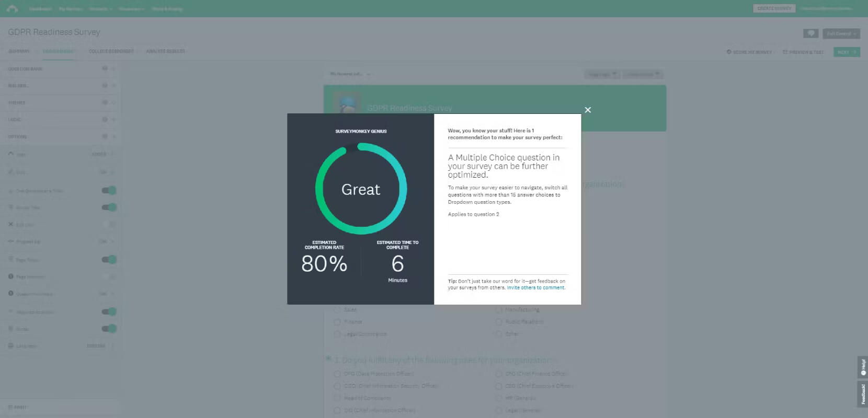Close the SurveyMonkey Genius popup
This screenshot has width=868, height=418.
(588, 110)
